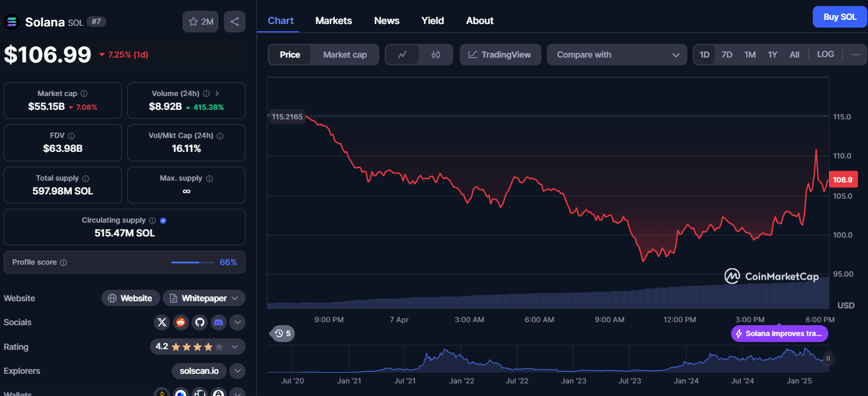Click the timeline range slider handle
The width and height of the screenshot is (868, 396).
(x=828, y=359)
